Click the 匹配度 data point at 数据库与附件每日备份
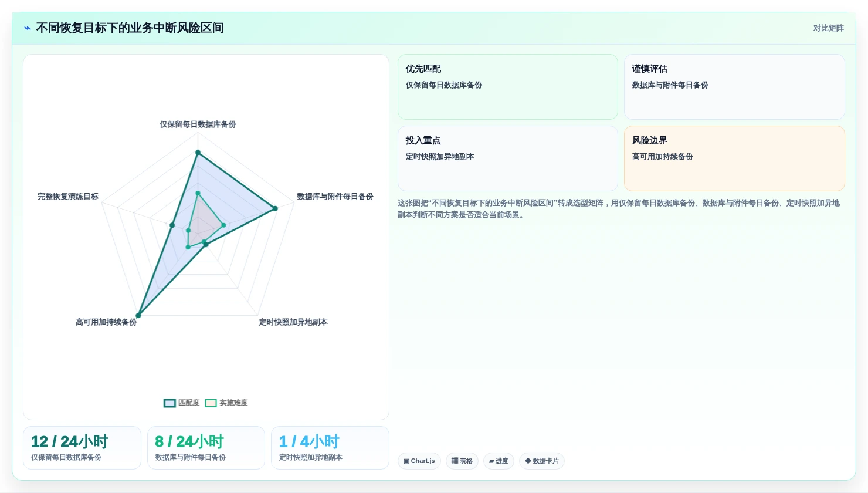 [x=275, y=208]
